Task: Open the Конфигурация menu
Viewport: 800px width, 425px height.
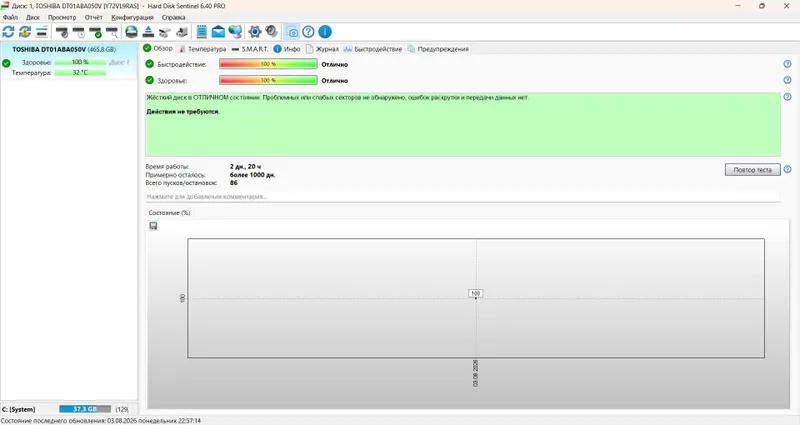Action: click(x=132, y=17)
